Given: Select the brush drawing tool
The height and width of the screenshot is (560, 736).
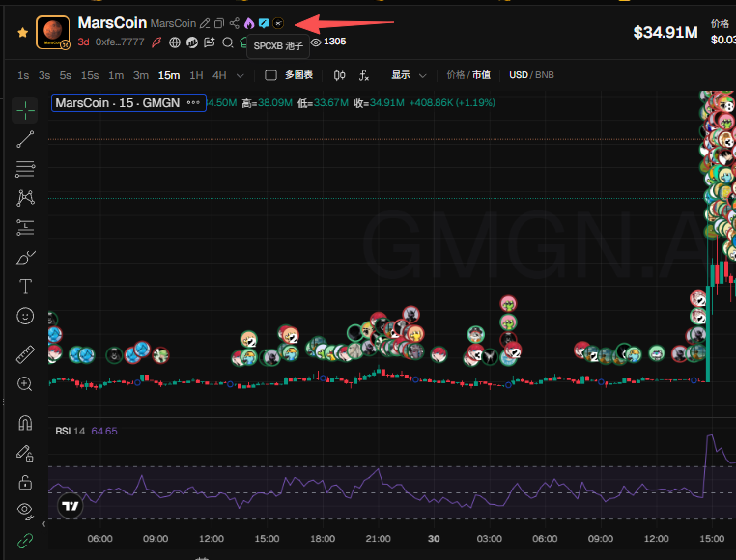Looking at the screenshot, I should tap(25, 257).
